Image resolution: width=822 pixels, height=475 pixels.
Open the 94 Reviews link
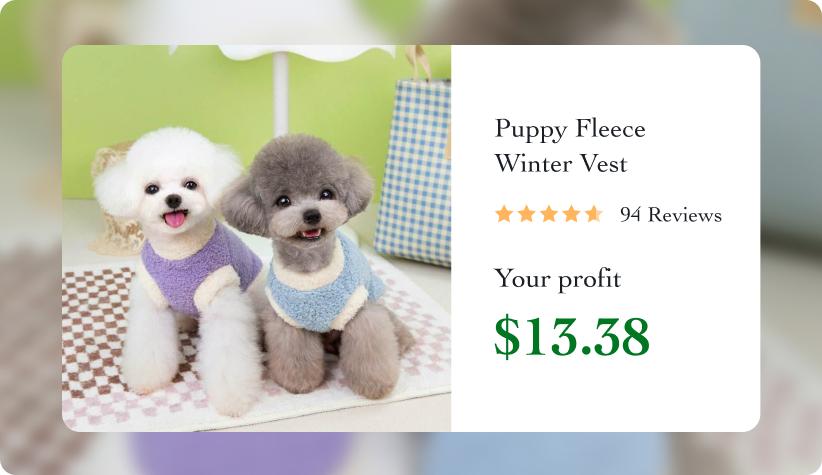(670, 215)
